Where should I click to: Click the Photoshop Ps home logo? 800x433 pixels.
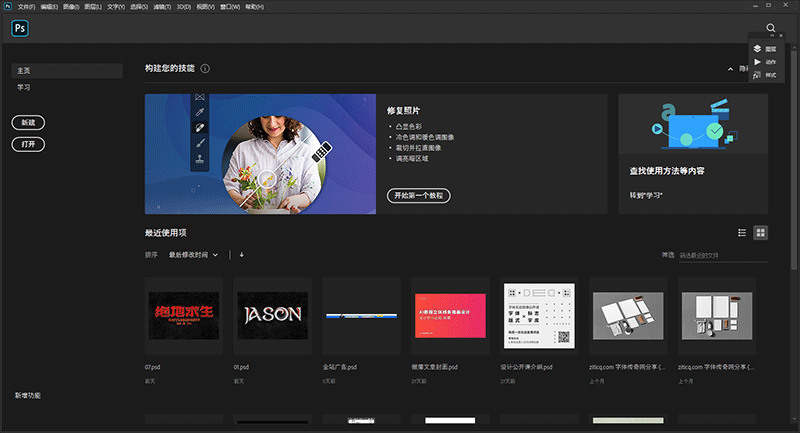20,28
